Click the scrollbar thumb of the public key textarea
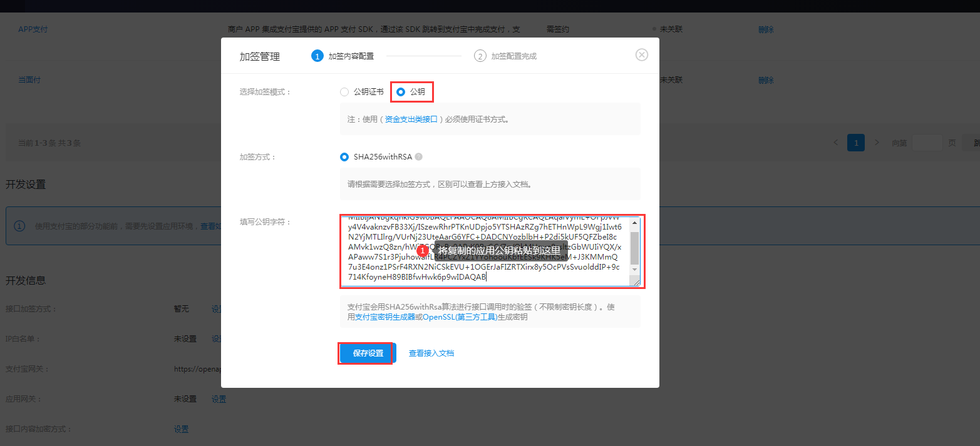The width and height of the screenshot is (980, 446). click(x=634, y=248)
